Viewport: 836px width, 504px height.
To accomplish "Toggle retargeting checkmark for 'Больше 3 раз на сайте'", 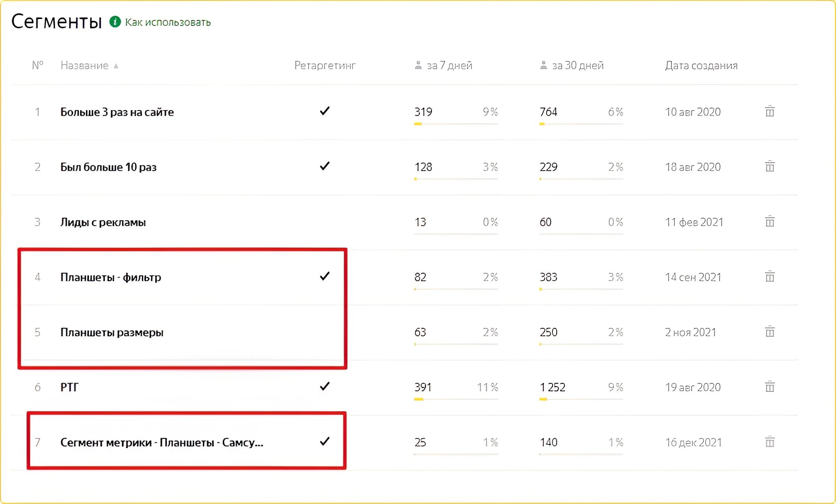I will click(324, 111).
